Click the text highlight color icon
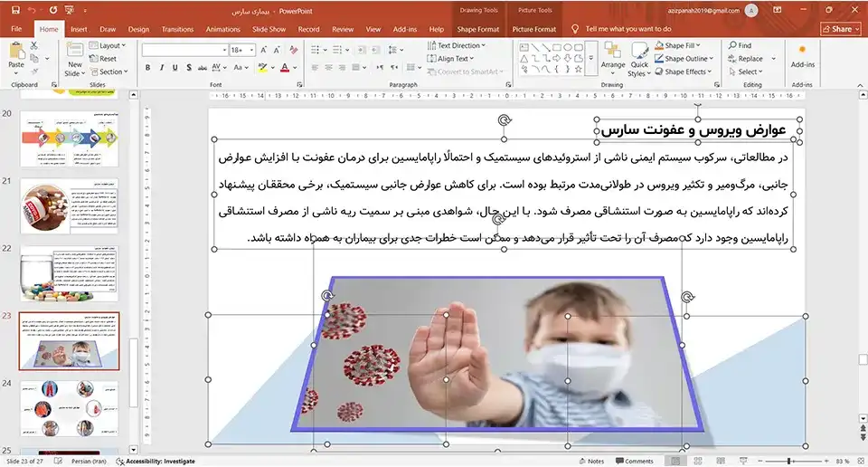Image resolution: width=868 pixels, height=467 pixels. coord(262,68)
